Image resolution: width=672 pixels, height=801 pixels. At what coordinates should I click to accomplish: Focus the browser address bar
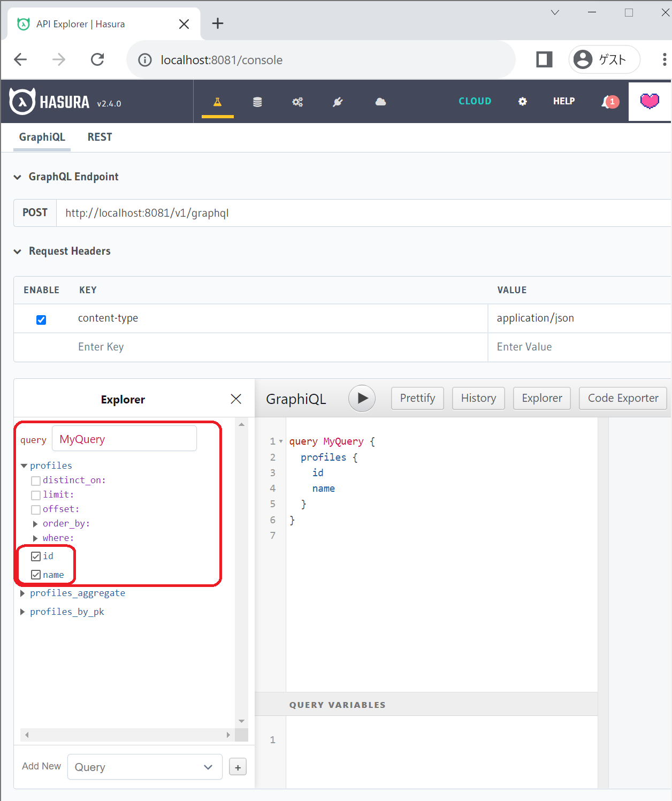(x=321, y=60)
